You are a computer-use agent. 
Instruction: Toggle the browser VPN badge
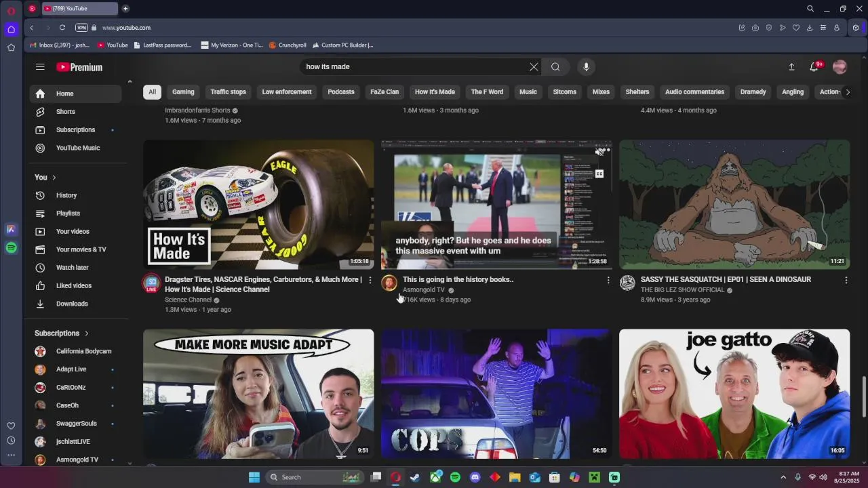(81, 28)
